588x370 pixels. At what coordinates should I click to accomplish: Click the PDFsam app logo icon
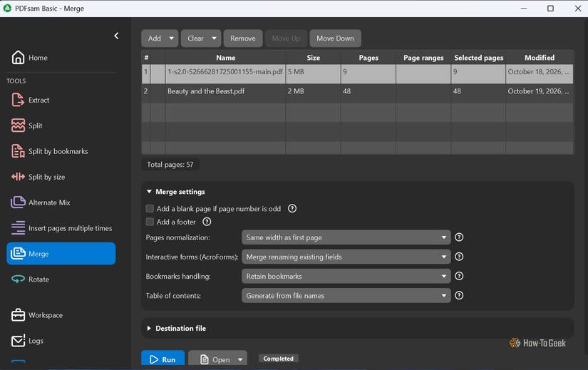[x=7, y=9]
